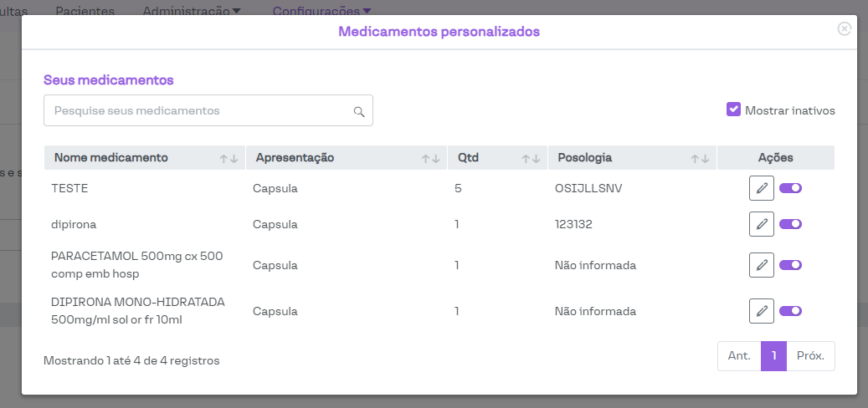Screen dimensions: 868x408
Task: Sort by Posologia column arrows
Action: tap(700, 158)
